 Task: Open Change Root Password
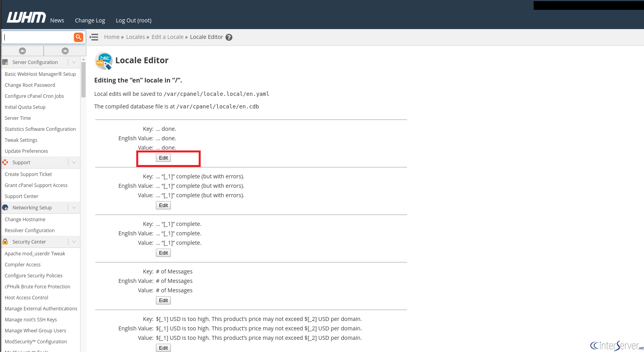30,85
